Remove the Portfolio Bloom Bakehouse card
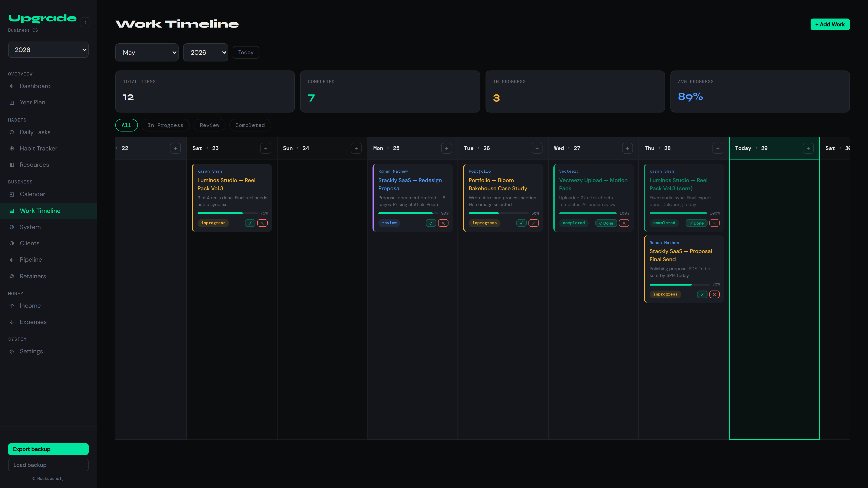Image resolution: width=868 pixels, height=488 pixels. coord(533,223)
